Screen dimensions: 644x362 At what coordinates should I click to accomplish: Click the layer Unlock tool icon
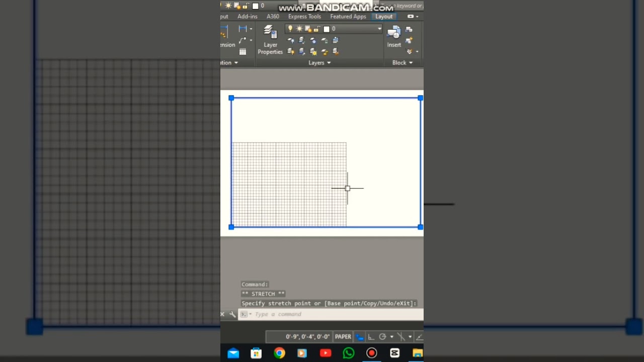325,51
